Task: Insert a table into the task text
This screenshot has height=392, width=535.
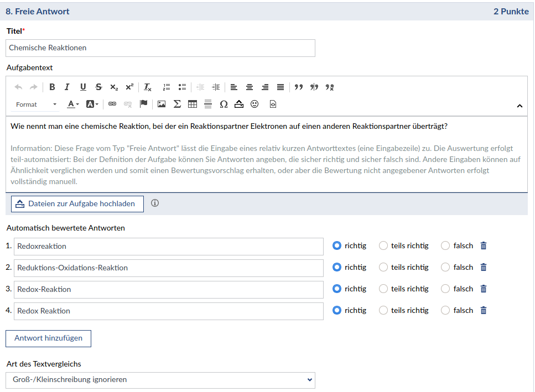Action: pos(193,104)
